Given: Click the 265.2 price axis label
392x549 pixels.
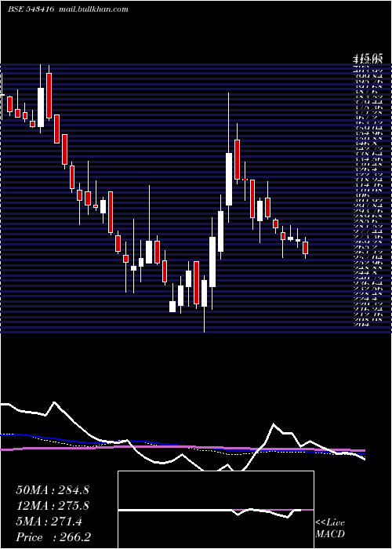Looking at the screenshot, I should [366, 246].
